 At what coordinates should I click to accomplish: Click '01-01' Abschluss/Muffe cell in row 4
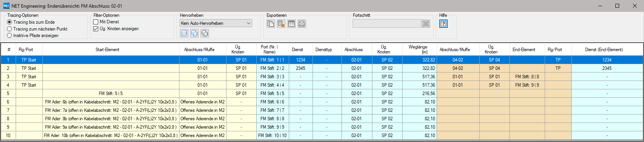(202, 85)
